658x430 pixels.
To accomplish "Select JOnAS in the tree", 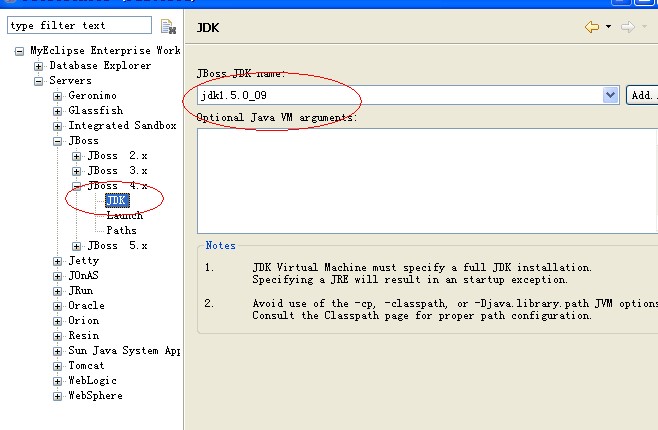I will coord(84,276).
